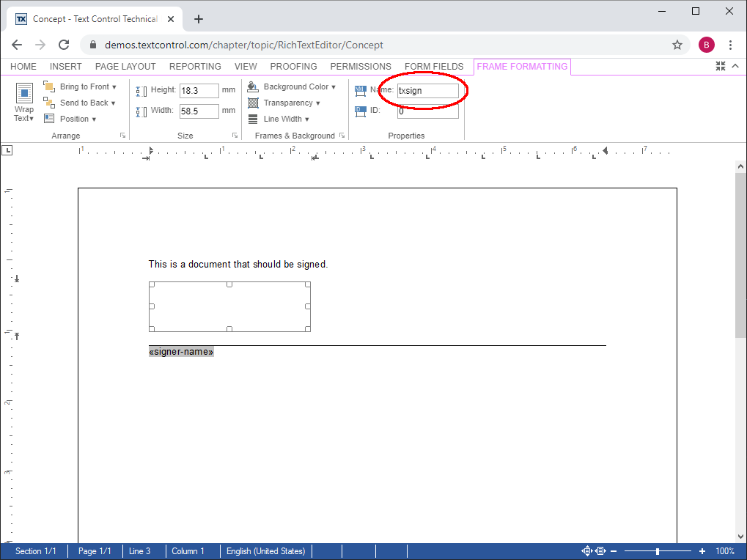The width and height of the screenshot is (747, 560).
Task: Open the Chrome three-dot menu
Action: coord(730,45)
